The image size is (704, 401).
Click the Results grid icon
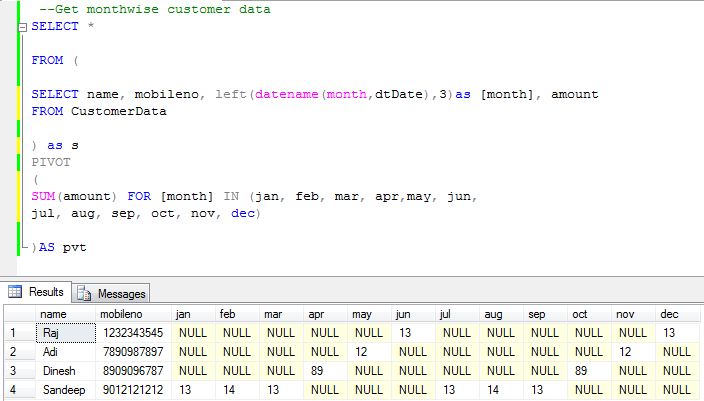(x=15, y=292)
